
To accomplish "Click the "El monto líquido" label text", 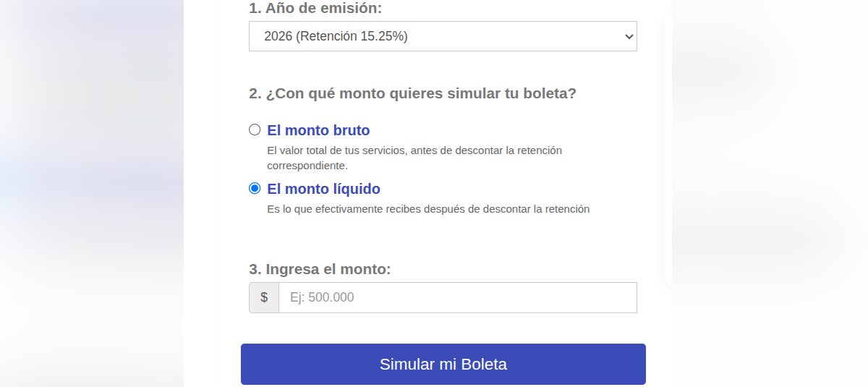I will (x=323, y=189).
